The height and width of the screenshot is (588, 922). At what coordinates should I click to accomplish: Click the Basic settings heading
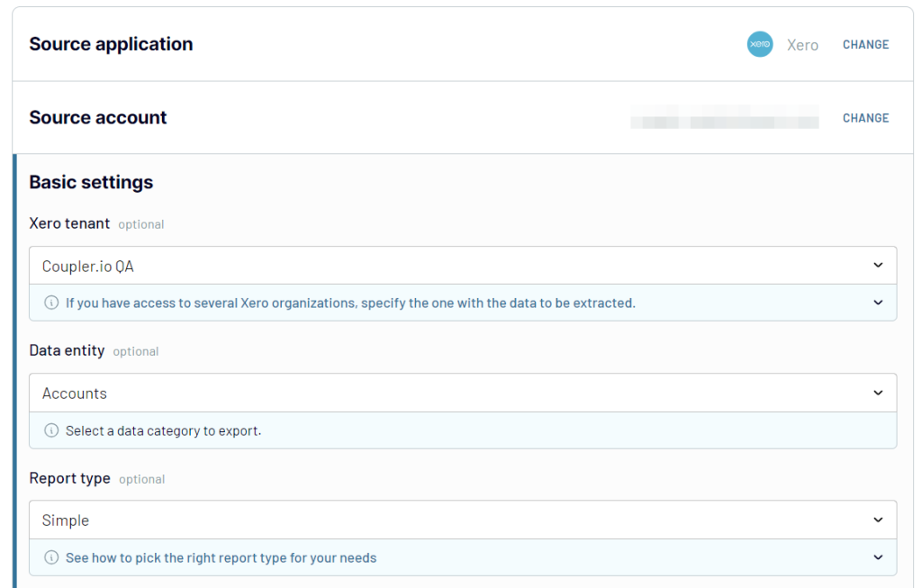click(x=91, y=182)
